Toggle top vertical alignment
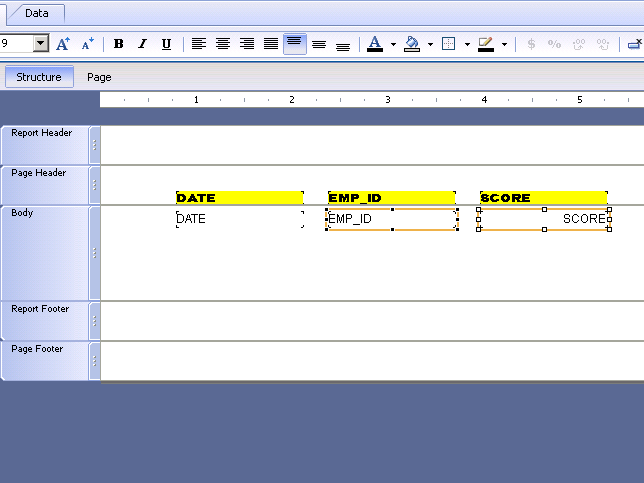The height and width of the screenshot is (483, 644). 294,44
